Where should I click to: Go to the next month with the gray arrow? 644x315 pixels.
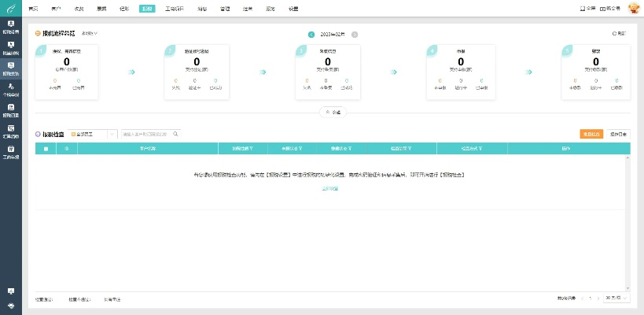click(x=355, y=35)
